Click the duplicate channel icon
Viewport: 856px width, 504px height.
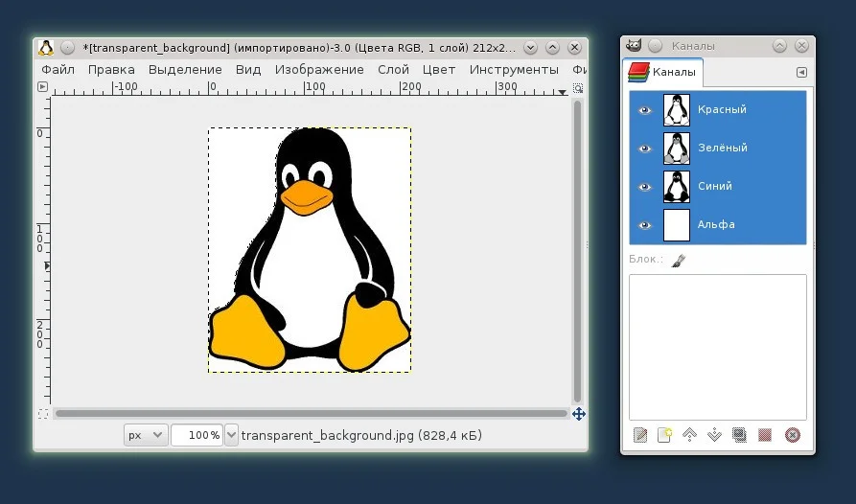739,435
